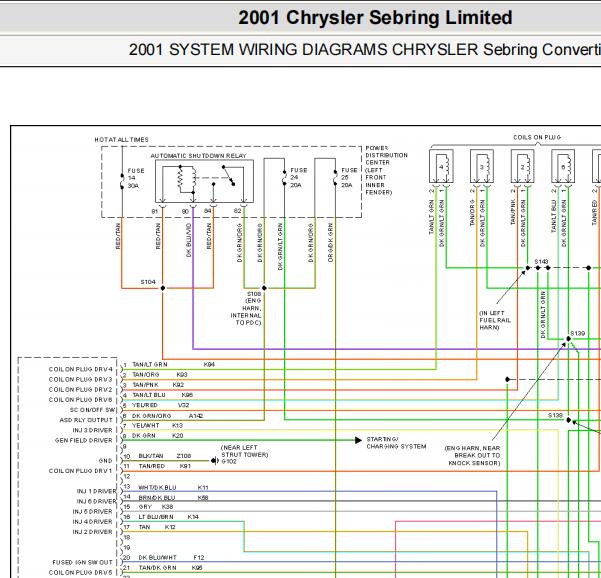
Task: Click the 'INJ 4 DRIVER' pin label
Action: [93, 522]
